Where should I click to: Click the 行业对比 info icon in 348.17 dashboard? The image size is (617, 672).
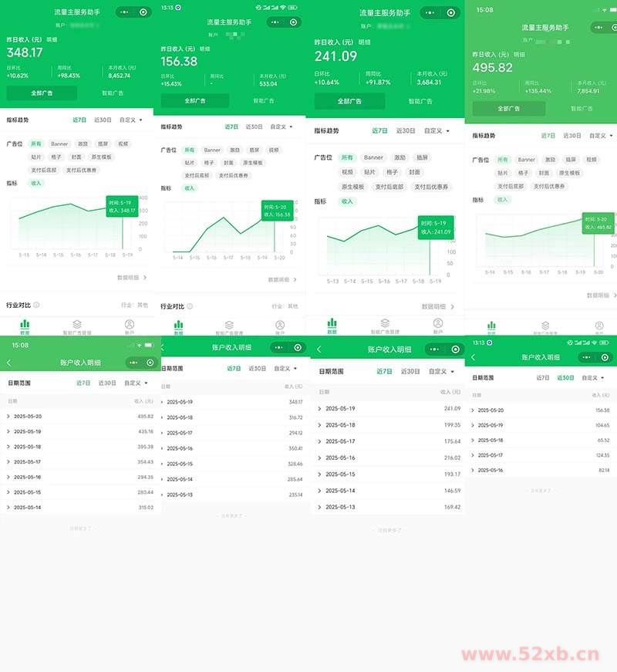(36, 306)
